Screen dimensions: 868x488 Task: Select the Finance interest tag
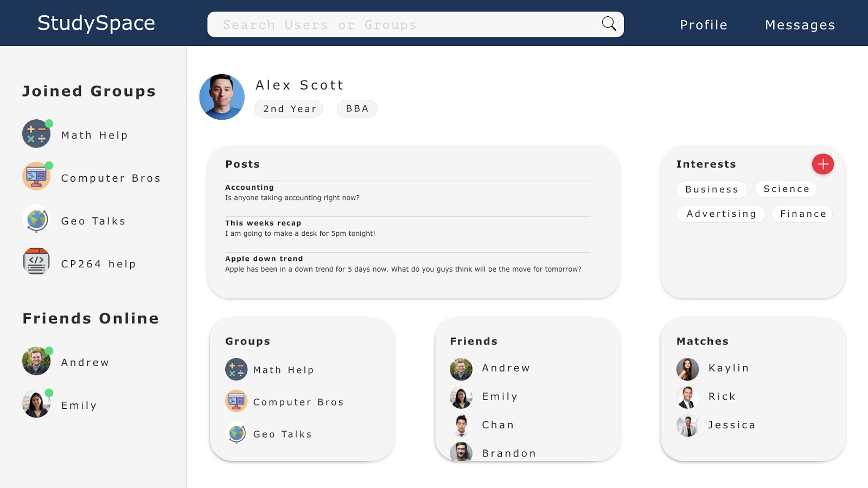pos(802,214)
